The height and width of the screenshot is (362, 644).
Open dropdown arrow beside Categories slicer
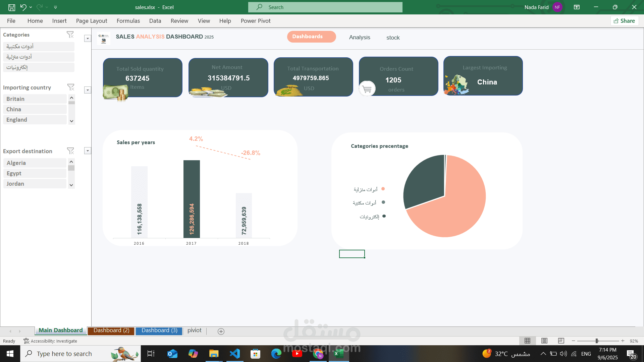pyautogui.click(x=88, y=39)
